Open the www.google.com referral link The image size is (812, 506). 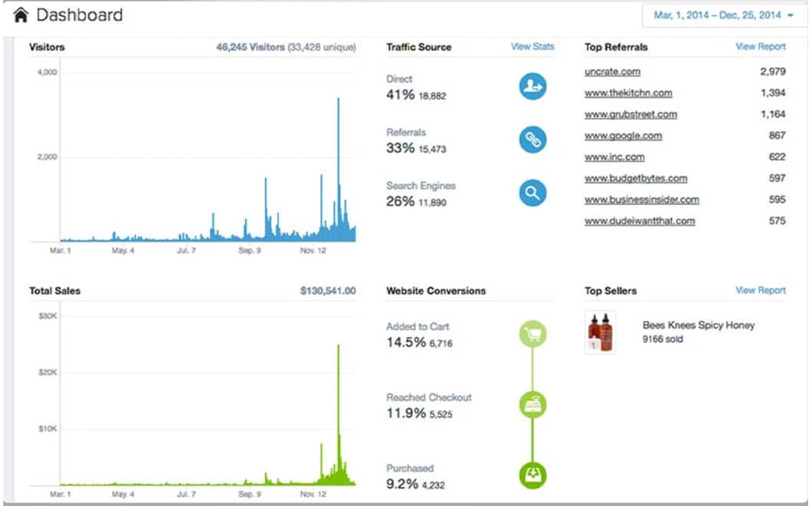tap(623, 135)
